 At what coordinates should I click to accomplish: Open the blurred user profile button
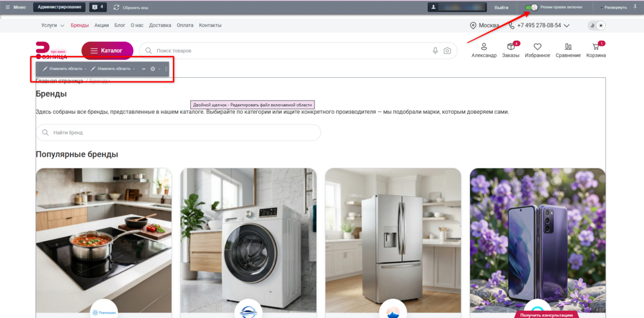[x=457, y=7]
